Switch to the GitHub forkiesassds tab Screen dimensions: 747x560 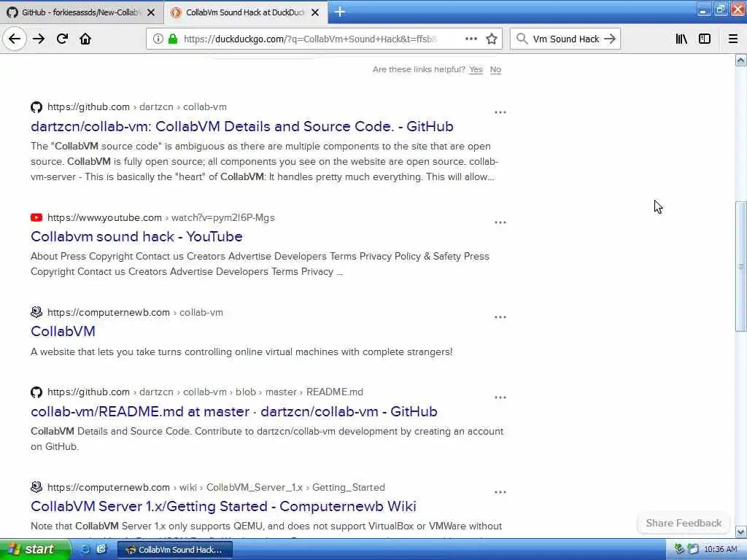(81, 12)
